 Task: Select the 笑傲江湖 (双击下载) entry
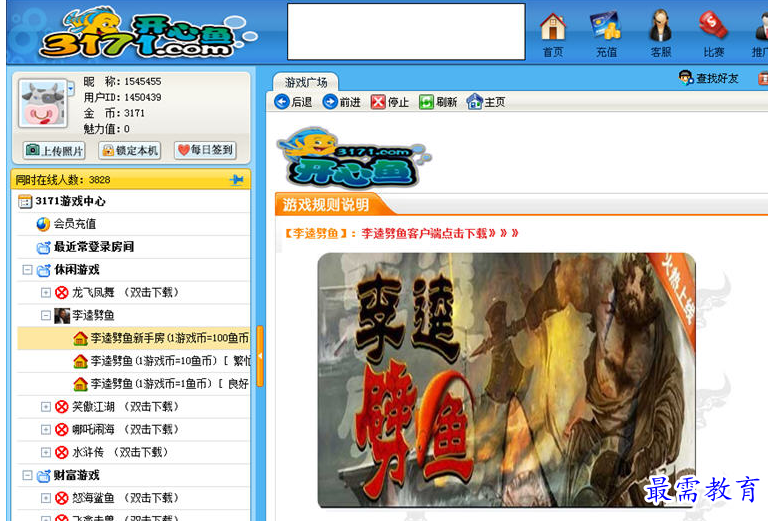point(126,407)
